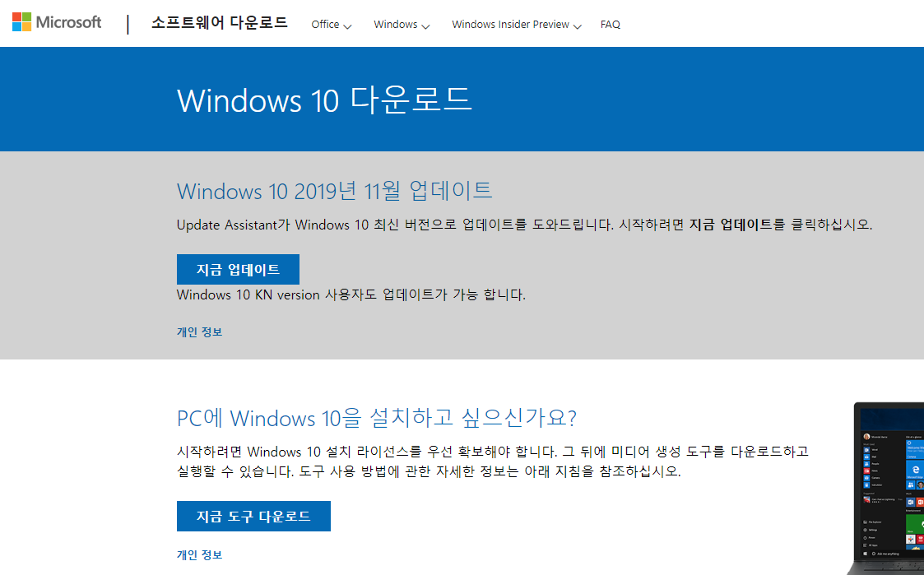Open the Microsoft logo home link

57,22
